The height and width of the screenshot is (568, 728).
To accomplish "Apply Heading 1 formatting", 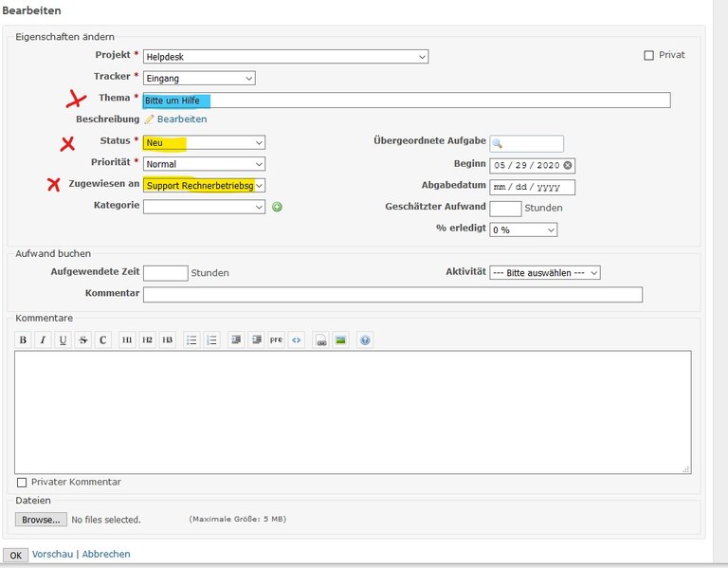I will pos(127,340).
